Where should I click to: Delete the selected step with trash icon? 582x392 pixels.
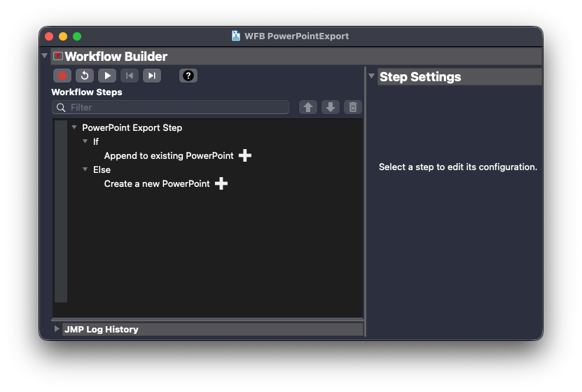[x=352, y=107]
